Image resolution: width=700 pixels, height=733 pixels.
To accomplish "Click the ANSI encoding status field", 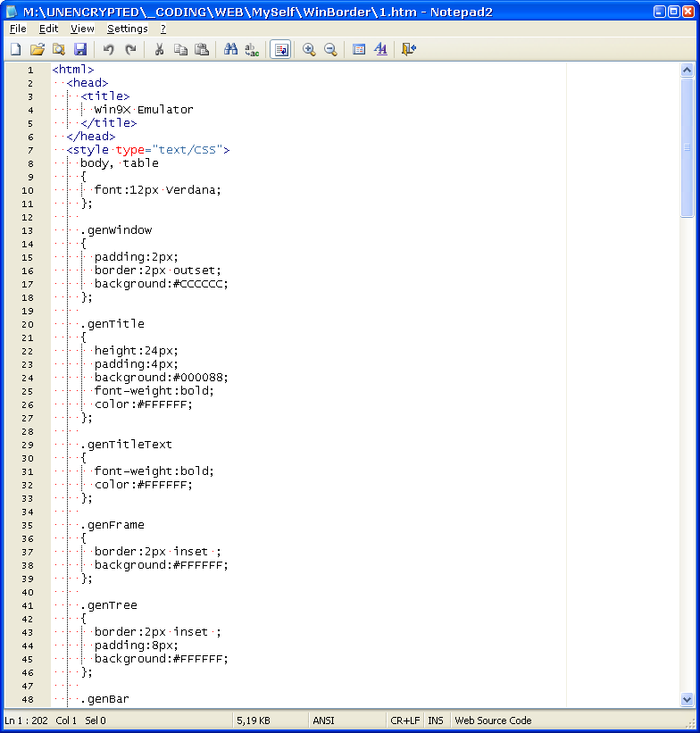I will 323,721.
